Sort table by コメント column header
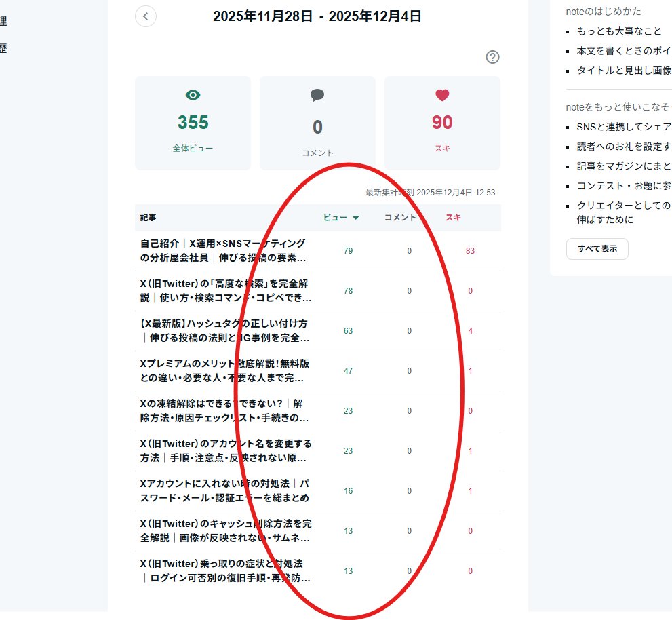The width and height of the screenshot is (672, 620). pos(400,218)
